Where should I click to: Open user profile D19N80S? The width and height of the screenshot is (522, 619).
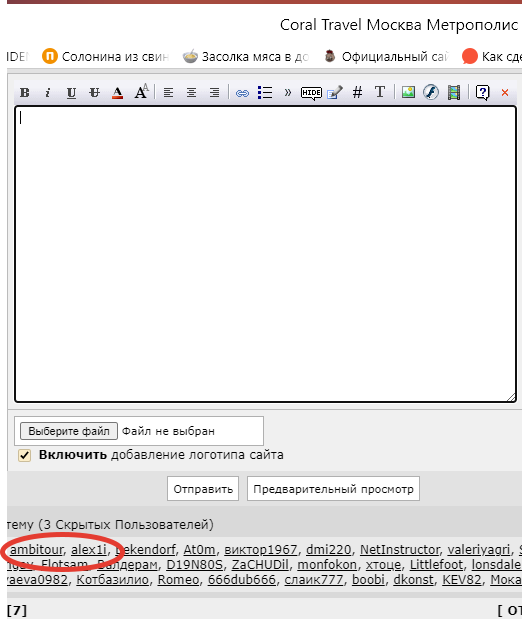click(194, 565)
